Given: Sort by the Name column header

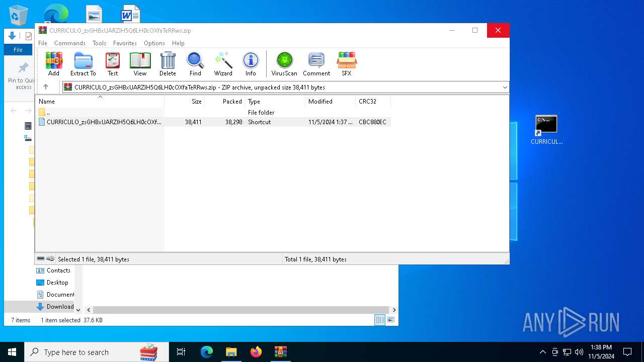Looking at the screenshot, I should pyautogui.click(x=100, y=102).
